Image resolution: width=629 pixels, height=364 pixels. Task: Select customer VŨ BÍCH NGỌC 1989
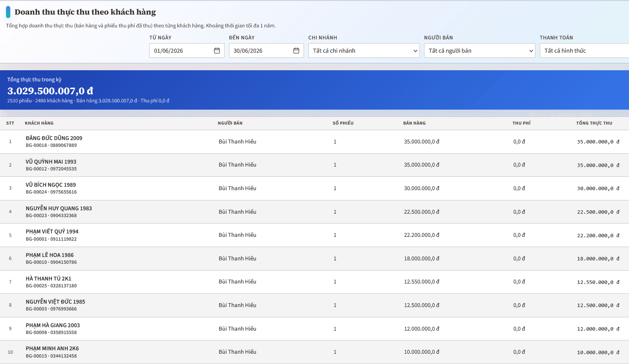tap(51, 185)
